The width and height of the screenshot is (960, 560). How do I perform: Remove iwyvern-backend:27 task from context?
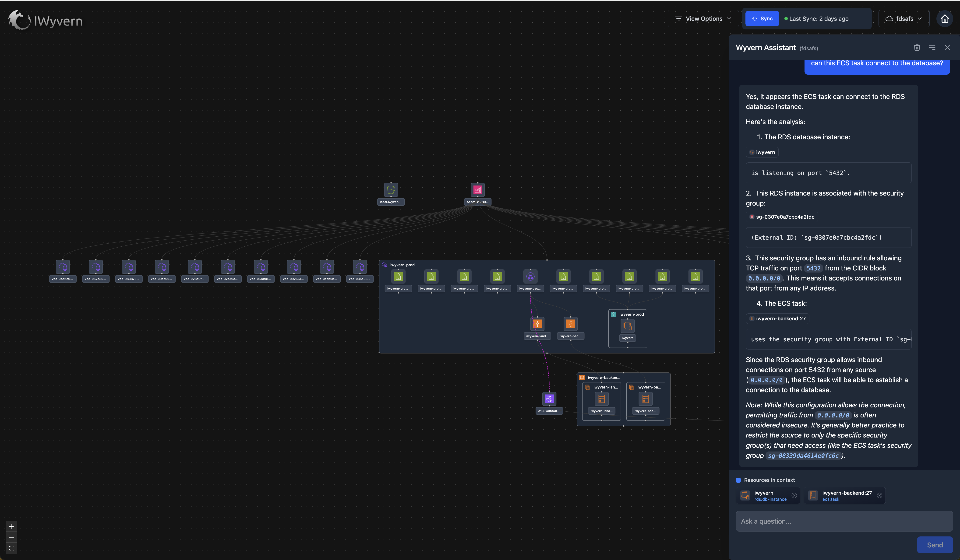click(x=879, y=495)
